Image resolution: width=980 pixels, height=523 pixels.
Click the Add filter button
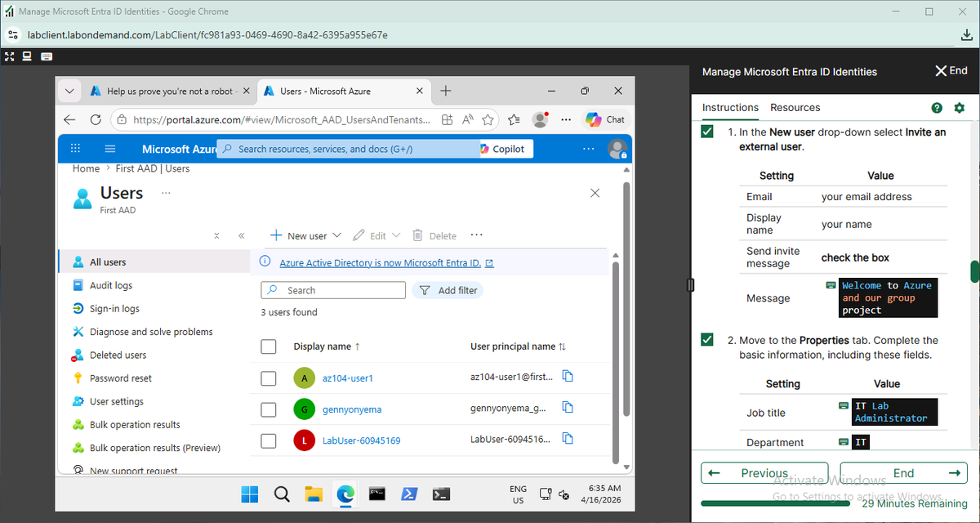448,290
